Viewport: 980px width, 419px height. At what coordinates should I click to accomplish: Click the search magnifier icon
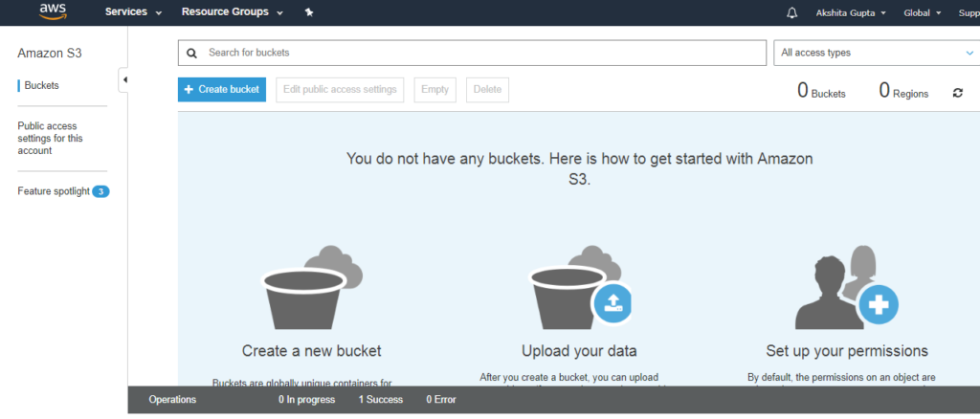pos(191,53)
